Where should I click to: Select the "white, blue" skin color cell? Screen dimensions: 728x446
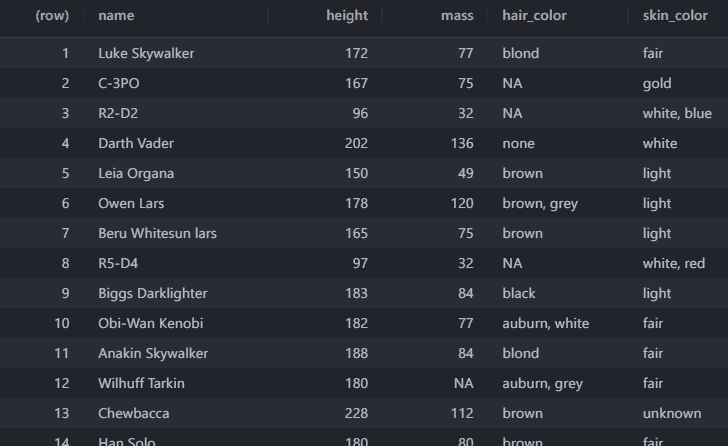tap(677, 113)
